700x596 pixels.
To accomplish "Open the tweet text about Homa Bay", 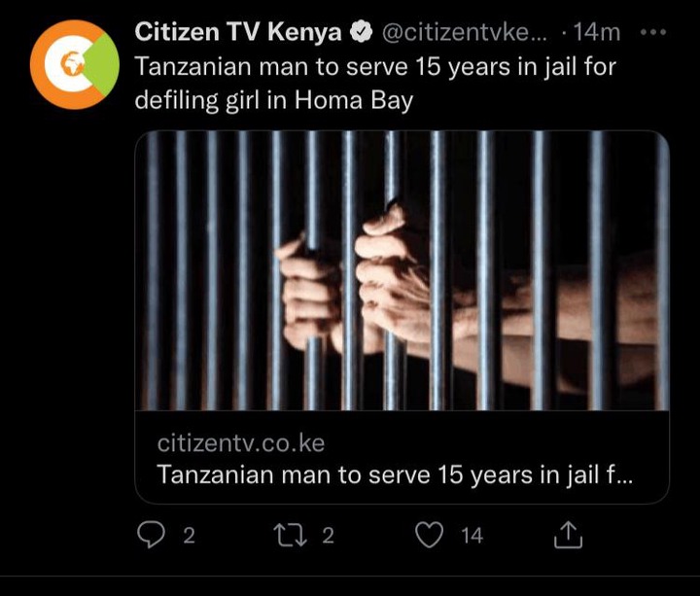I will coord(375,84).
